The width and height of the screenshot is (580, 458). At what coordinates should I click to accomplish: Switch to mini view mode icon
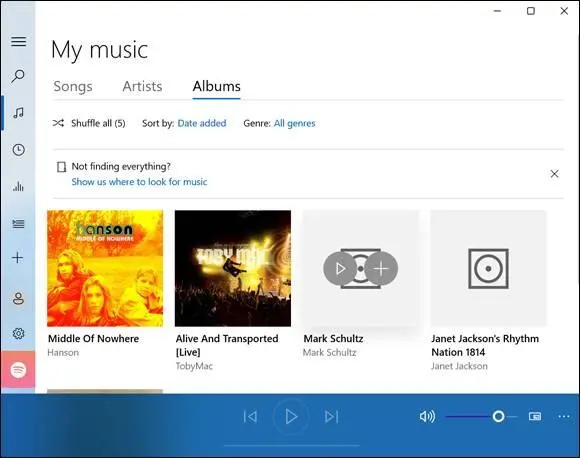[535, 417]
